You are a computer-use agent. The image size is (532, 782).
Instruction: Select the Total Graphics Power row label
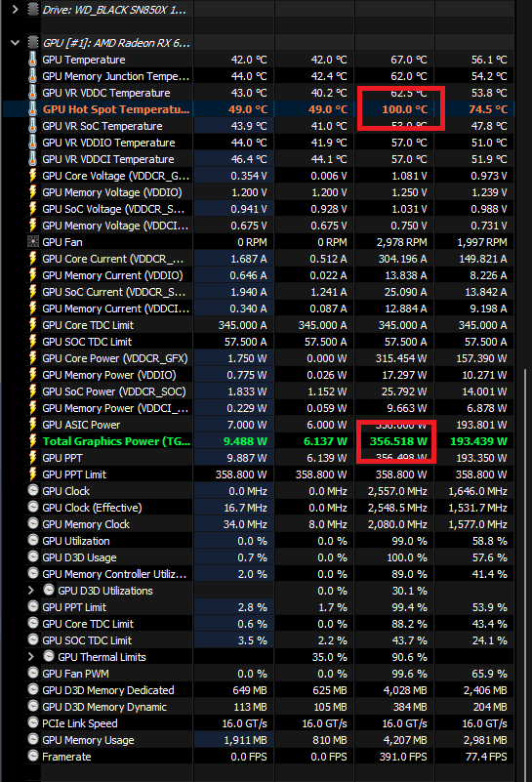[117, 441]
